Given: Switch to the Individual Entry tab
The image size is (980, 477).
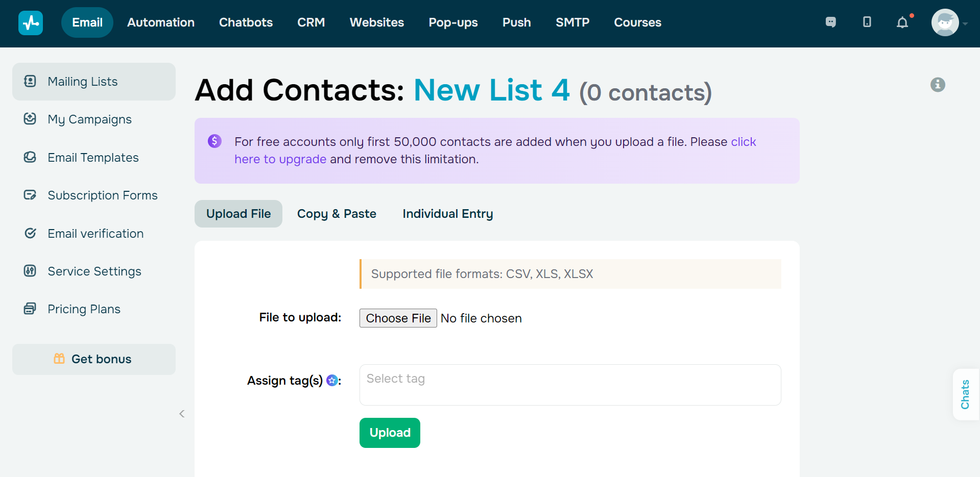Looking at the screenshot, I should (x=447, y=214).
